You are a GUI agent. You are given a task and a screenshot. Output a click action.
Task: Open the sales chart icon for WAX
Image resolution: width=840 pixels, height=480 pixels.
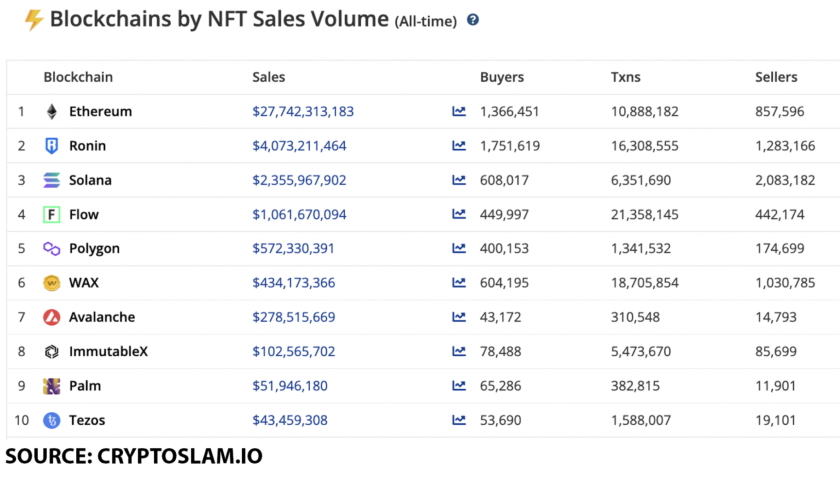pyautogui.click(x=459, y=283)
